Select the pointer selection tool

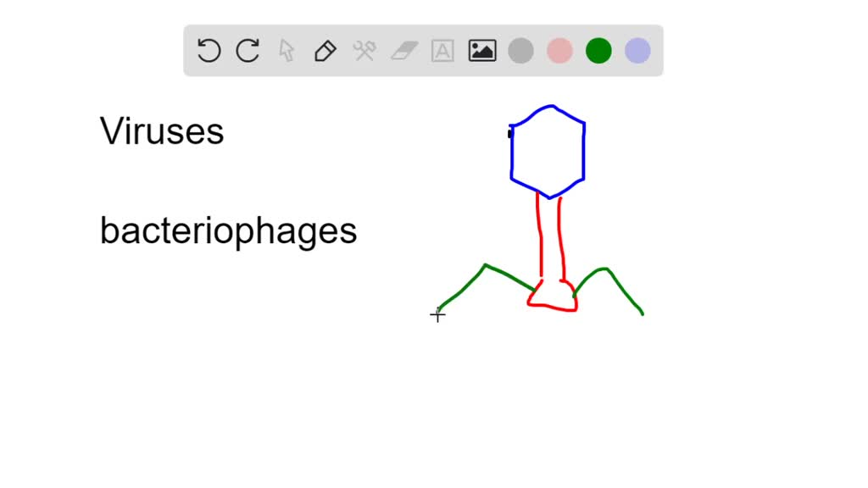coord(287,50)
